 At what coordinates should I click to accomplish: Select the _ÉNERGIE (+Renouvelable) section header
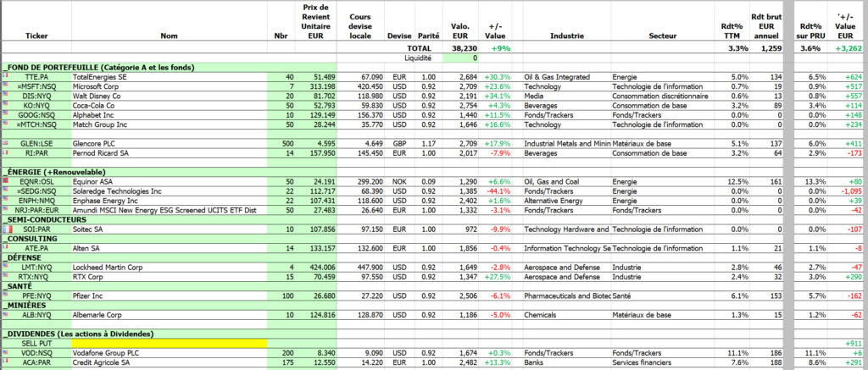tap(53, 172)
